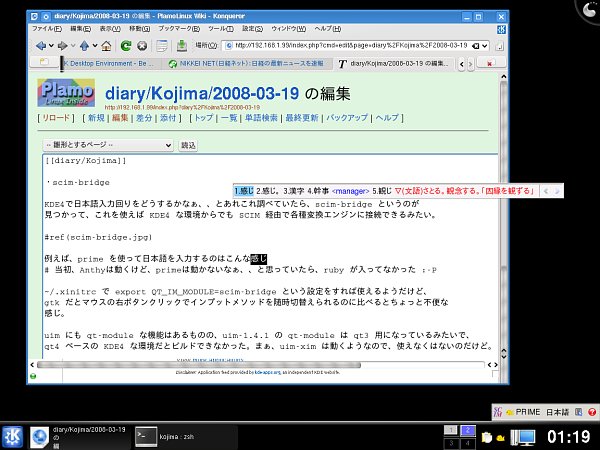Click the Konqueror diary/Kojima taskbar entry
600x450 pixels.
point(78,437)
